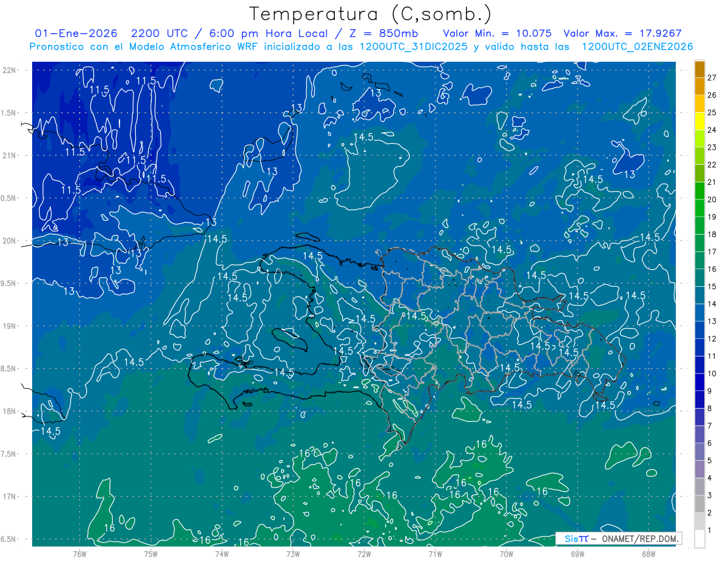Viewport: 728px width, 562px height.
Task: Click the color scale label '25'
Action: coord(712,112)
